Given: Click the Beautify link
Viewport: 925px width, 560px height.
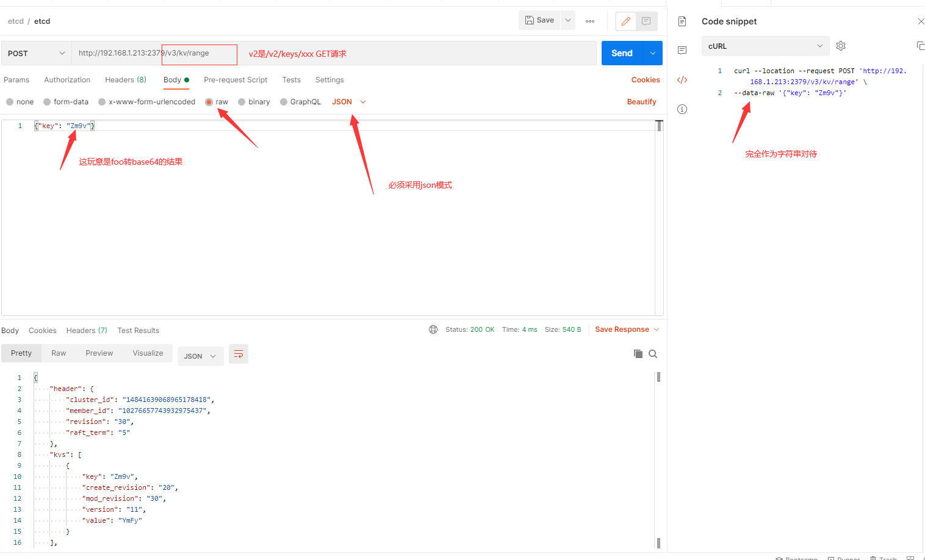Looking at the screenshot, I should click(x=641, y=101).
